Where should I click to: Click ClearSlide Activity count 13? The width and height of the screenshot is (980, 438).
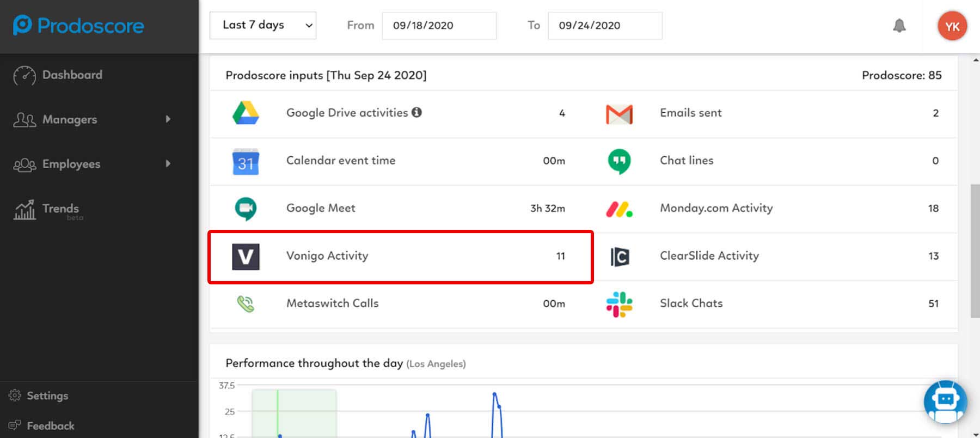click(x=933, y=256)
